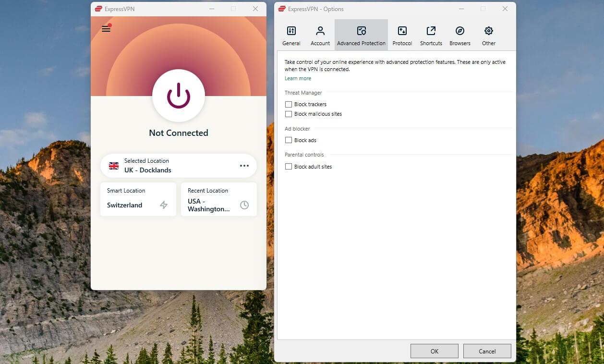
Task: Turn on the Block ads option
Action: (x=288, y=140)
